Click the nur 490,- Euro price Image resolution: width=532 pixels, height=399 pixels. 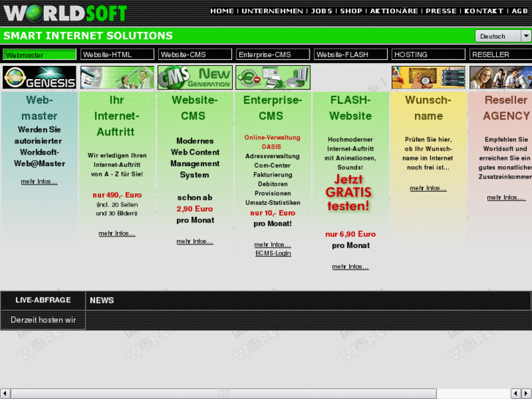(x=117, y=195)
